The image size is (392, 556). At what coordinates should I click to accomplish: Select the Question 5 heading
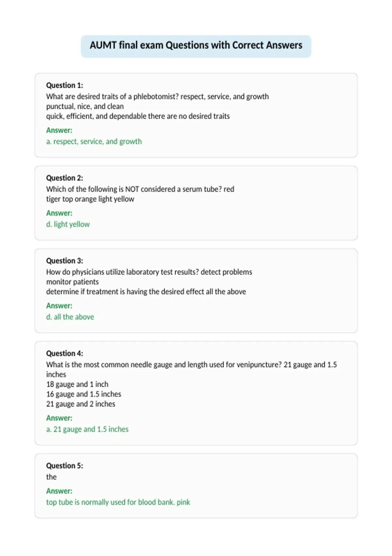[64, 465]
